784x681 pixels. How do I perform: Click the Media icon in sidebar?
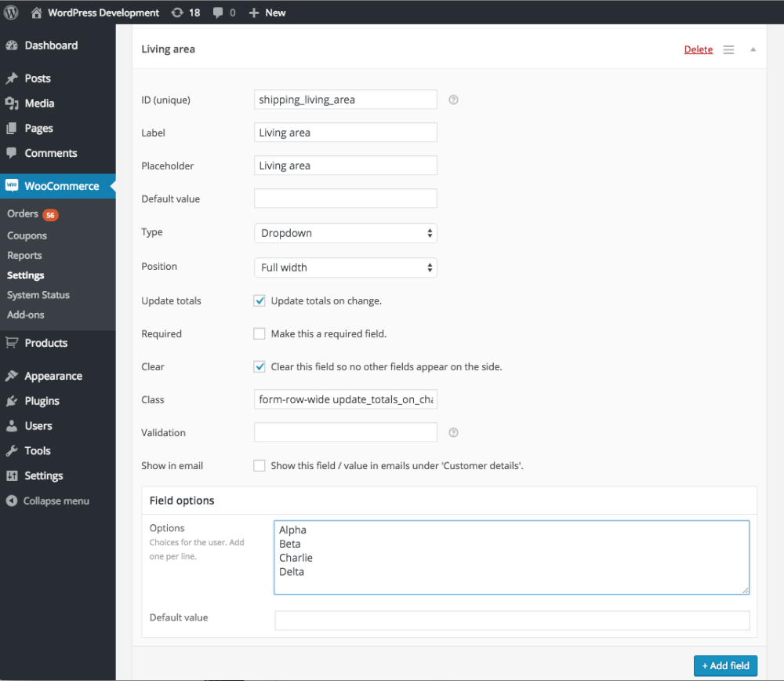pos(12,104)
